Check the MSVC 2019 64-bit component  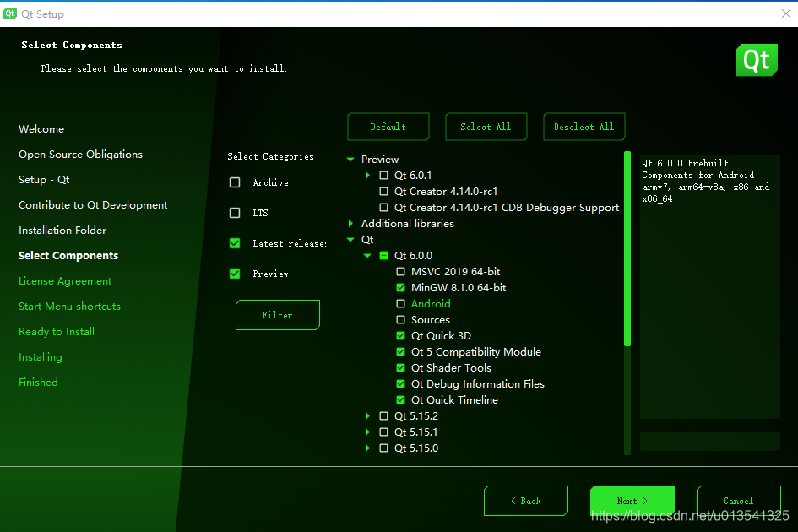coord(400,271)
